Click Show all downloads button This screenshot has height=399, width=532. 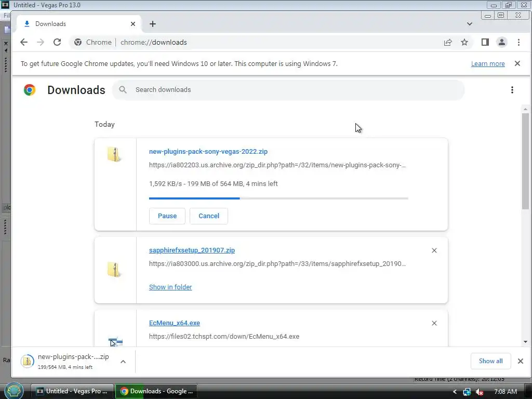tap(490, 361)
